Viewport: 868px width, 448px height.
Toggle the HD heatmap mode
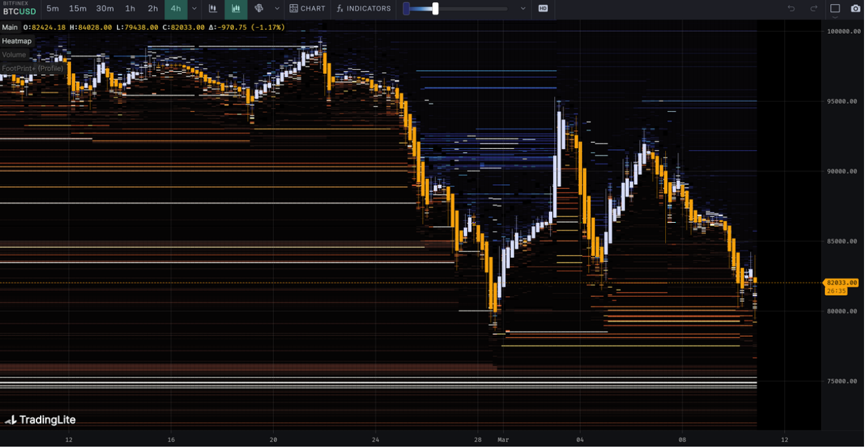(543, 9)
